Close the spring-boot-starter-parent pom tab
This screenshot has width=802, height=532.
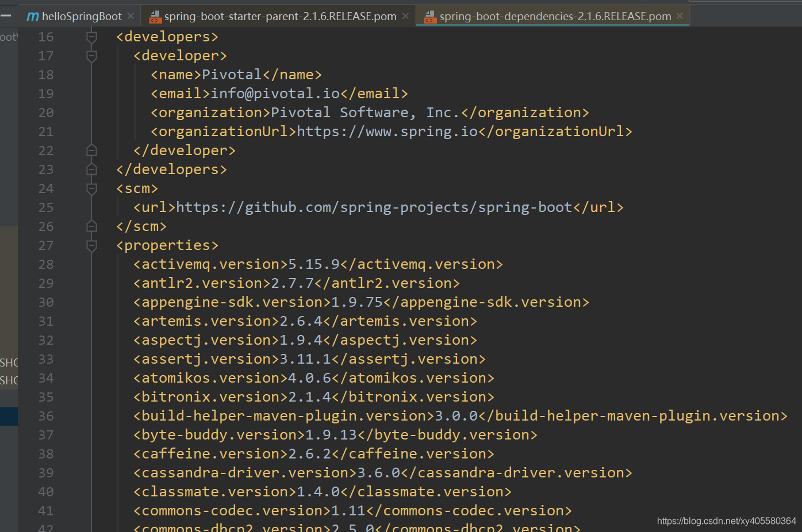[x=405, y=16]
